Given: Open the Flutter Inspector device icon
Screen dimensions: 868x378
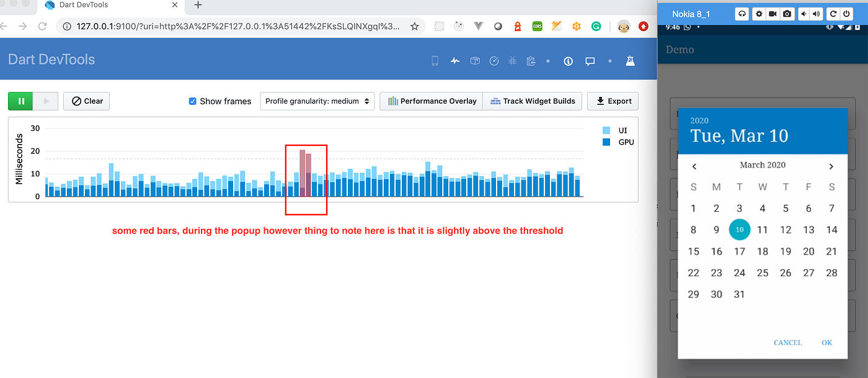Looking at the screenshot, I should [434, 61].
